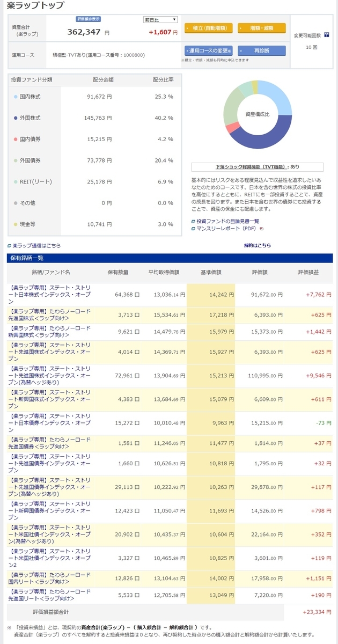Open ステート・ストリート先進国株式インデックス・オープン(為替ヘッジあり) fund
Screen dimensions: 338x644
click(x=50, y=376)
